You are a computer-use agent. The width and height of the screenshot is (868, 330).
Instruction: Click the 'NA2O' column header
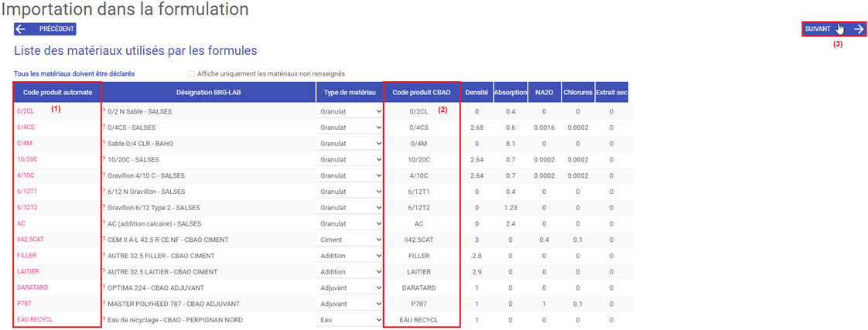click(544, 92)
